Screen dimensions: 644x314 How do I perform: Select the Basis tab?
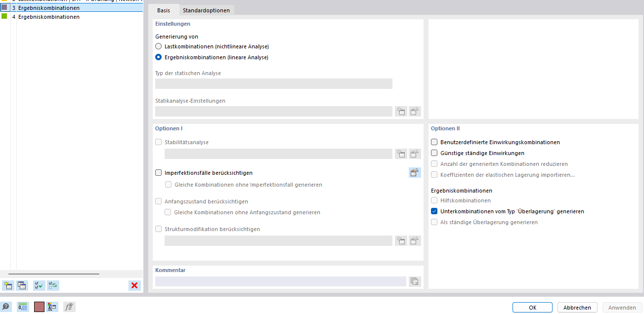164,10
